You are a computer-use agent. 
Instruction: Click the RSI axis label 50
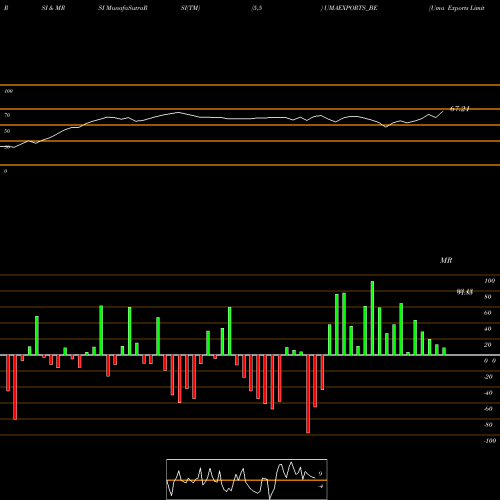tap(7, 131)
